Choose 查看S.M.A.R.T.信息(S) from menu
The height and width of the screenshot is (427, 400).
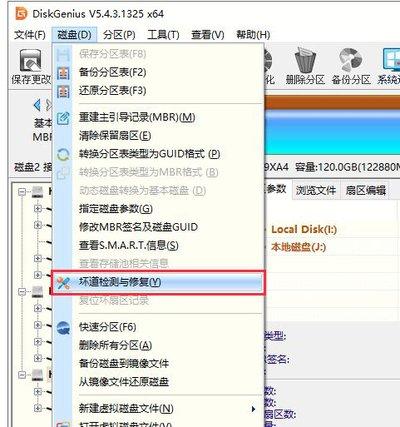click(128, 246)
